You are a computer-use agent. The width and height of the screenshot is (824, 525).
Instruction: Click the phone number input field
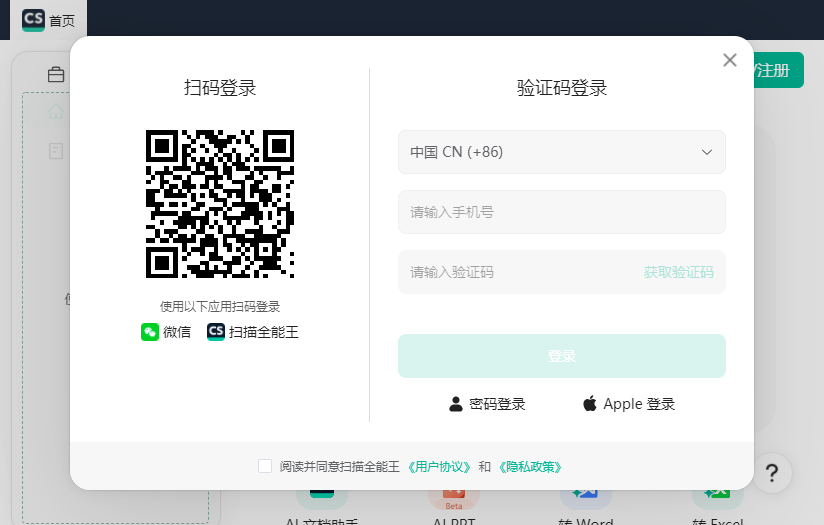point(562,212)
